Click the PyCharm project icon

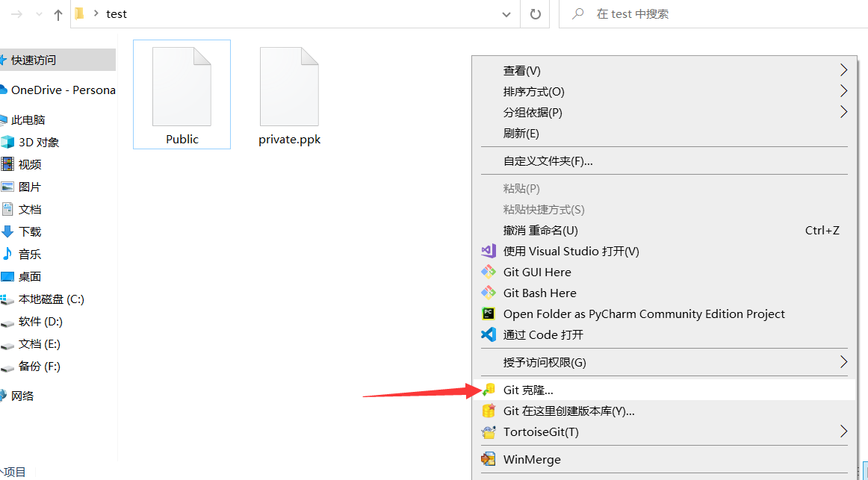point(489,314)
